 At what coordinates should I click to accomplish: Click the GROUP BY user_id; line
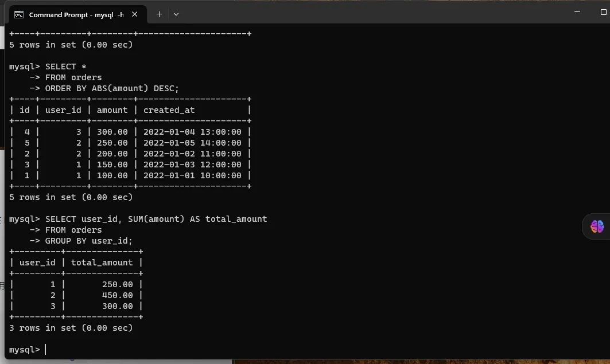tap(89, 241)
